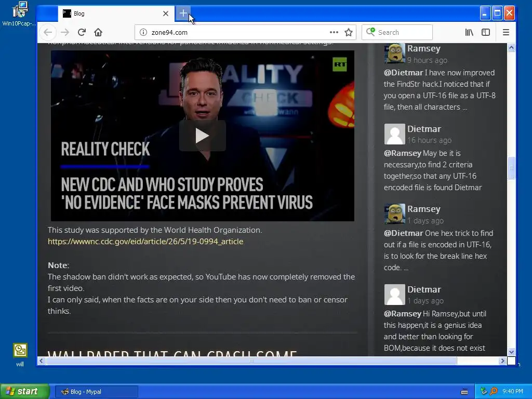This screenshot has width=532, height=399.
Task: Go forward with the forward arrow
Action: pyautogui.click(x=65, y=32)
